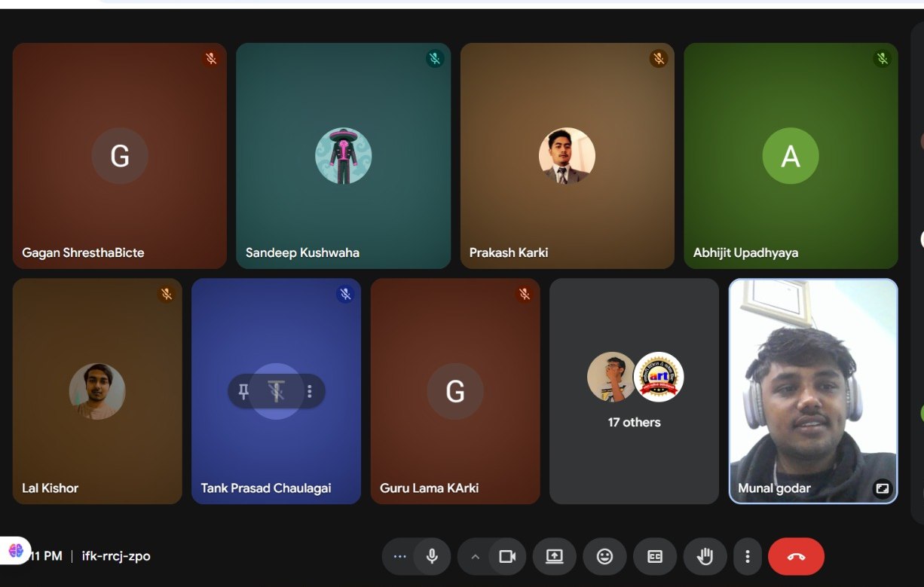
Task: Click the crossed-out icon on Tank Prasad's tile
Action: click(277, 391)
